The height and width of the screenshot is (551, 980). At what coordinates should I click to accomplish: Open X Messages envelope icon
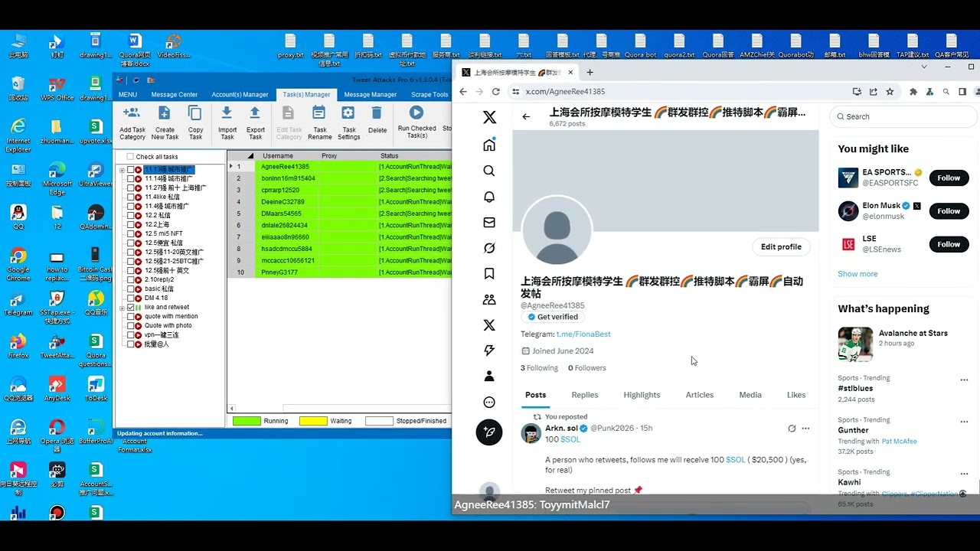click(x=489, y=223)
